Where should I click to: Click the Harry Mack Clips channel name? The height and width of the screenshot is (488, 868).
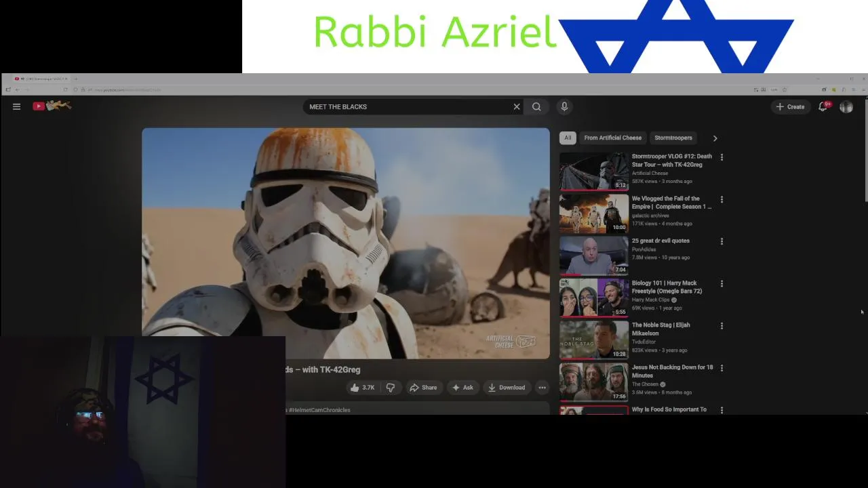[x=651, y=300]
